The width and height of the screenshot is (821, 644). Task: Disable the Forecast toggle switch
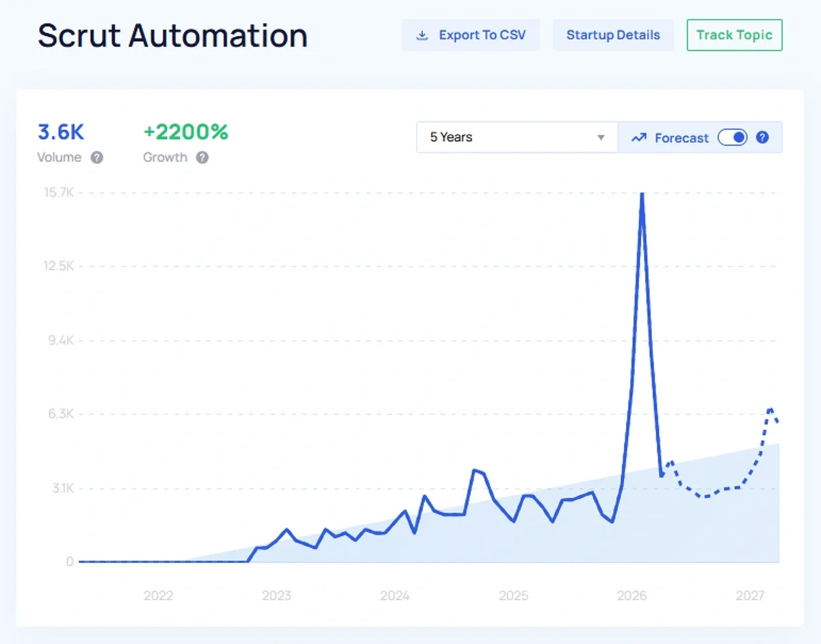(732, 137)
